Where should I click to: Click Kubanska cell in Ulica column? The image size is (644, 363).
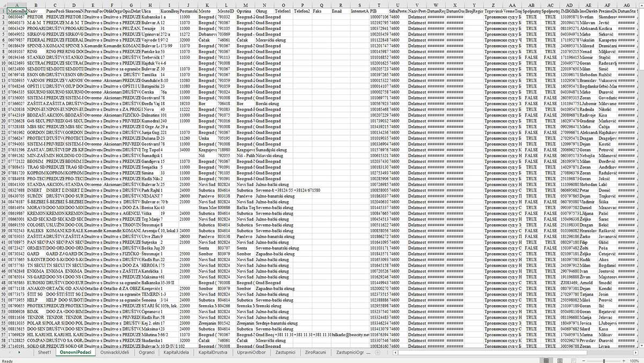[x=150, y=17]
